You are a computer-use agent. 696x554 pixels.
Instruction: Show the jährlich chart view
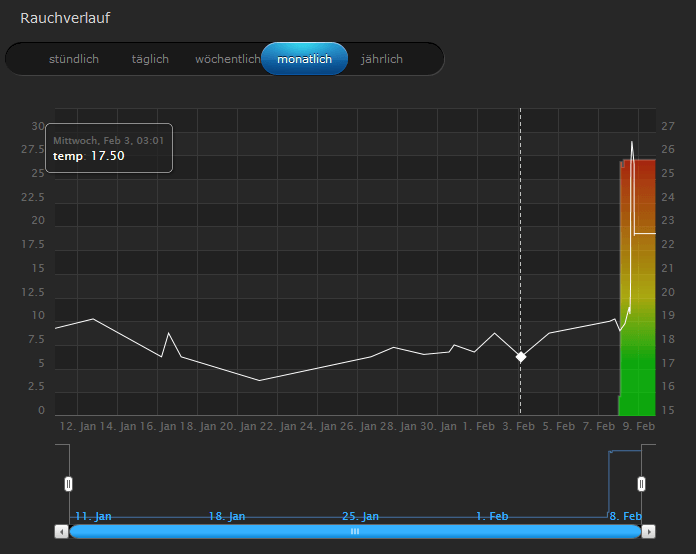[382, 59]
